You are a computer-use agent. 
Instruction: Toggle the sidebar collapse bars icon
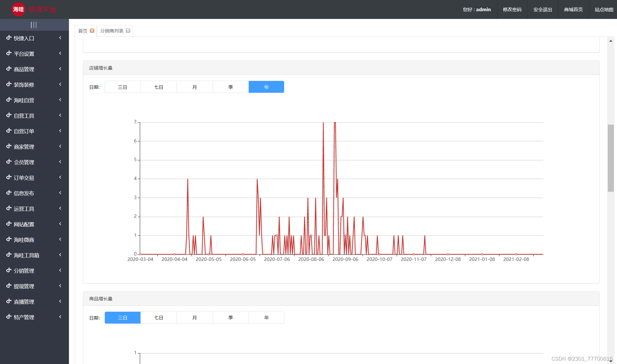coord(34,25)
